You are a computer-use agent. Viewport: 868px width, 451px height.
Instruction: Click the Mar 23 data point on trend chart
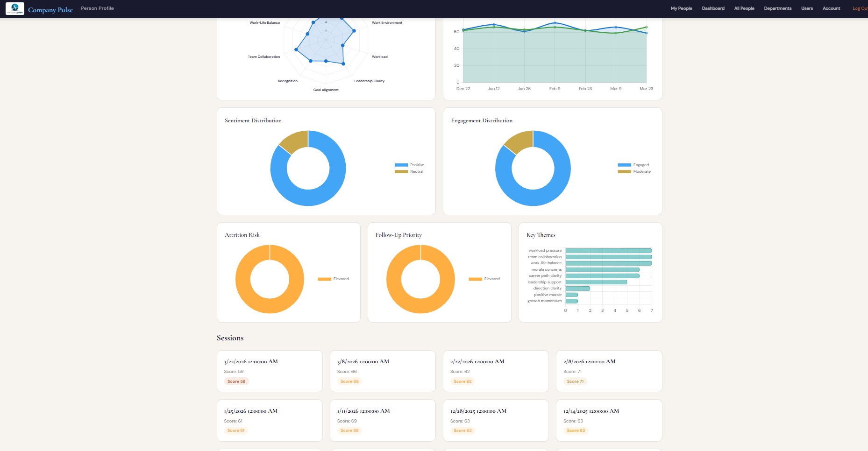coord(646,34)
